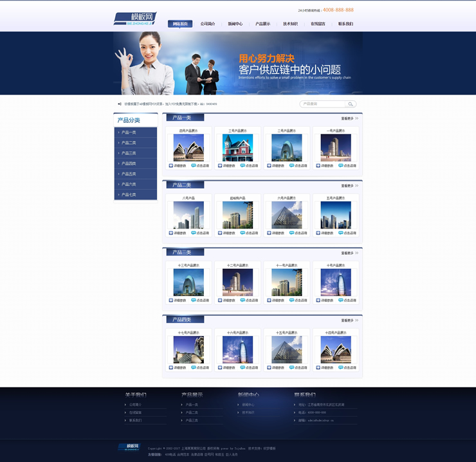The image size is (476, 462).
Task: Click the footer 模板网 logo
Action: pyautogui.click(x=132, y=447)
